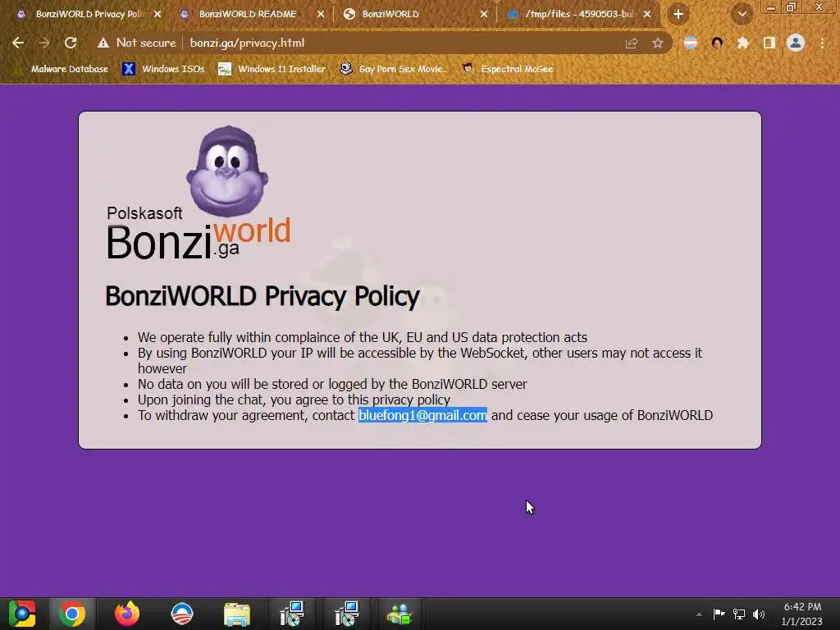Close the /tmp/files tab
The height and width of the screenshot is (630, 840).
(x=647, y=15)
